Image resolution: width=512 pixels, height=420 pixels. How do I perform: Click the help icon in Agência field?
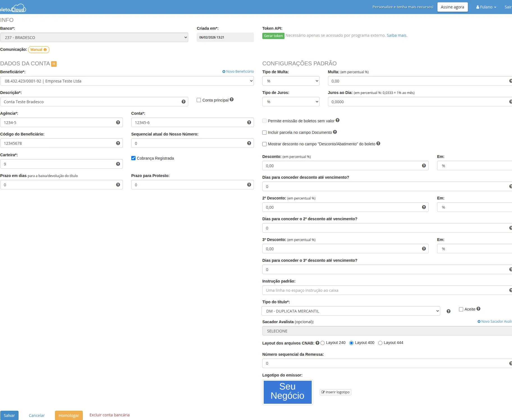click(x=118, y=122)
